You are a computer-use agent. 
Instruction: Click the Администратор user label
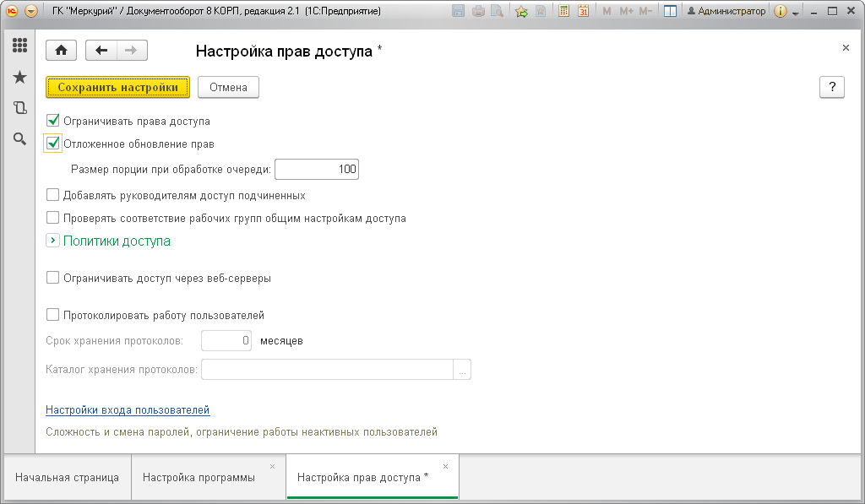[x=726, y=11]
